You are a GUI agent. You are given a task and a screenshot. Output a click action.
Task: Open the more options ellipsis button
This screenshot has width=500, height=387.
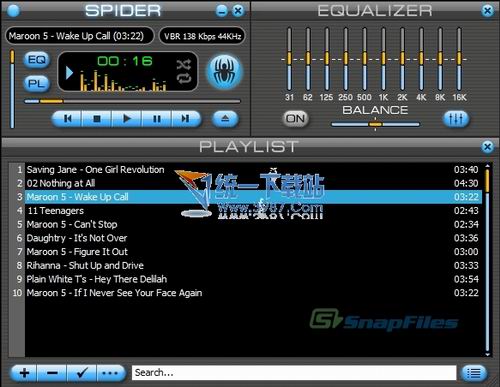tap(111, 373)
